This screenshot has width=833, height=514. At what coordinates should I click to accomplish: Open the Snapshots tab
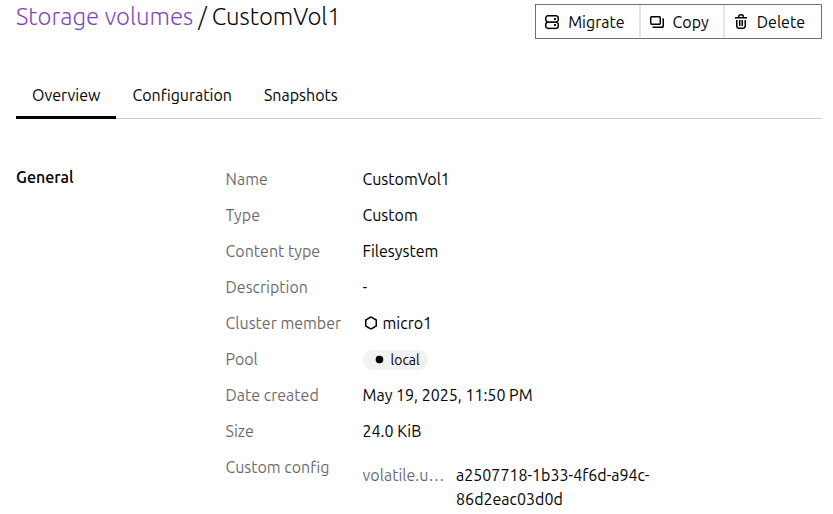[300, 96]
